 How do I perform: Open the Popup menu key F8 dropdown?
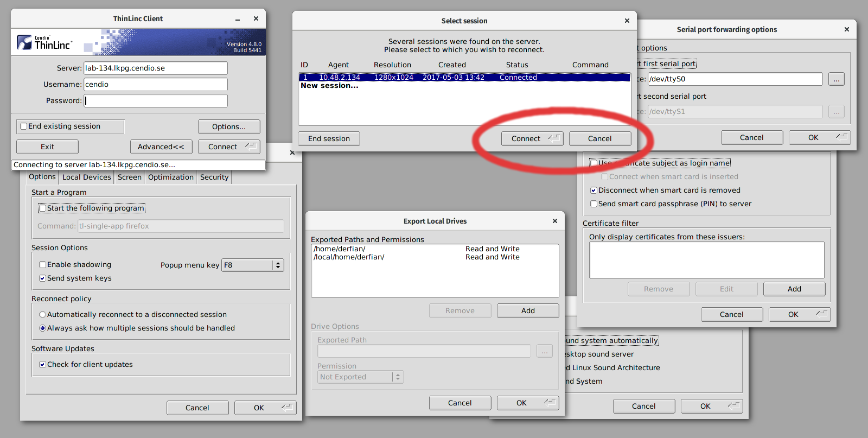tap(253, 265)
